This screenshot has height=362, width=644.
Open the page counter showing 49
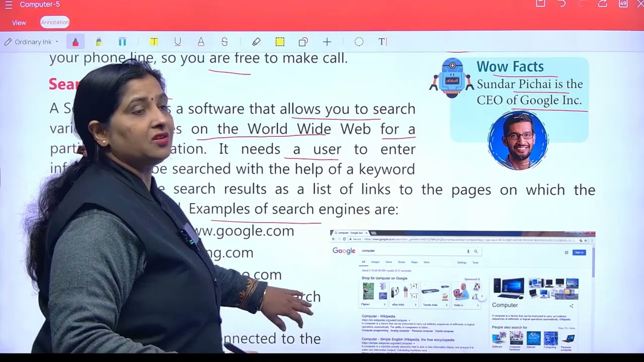coord(623,4)
